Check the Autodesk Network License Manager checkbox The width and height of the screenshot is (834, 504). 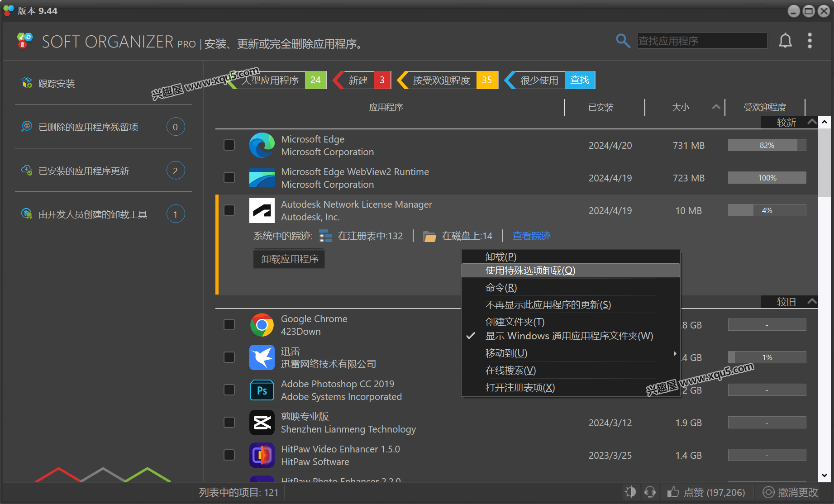click(x=229, y=210)
